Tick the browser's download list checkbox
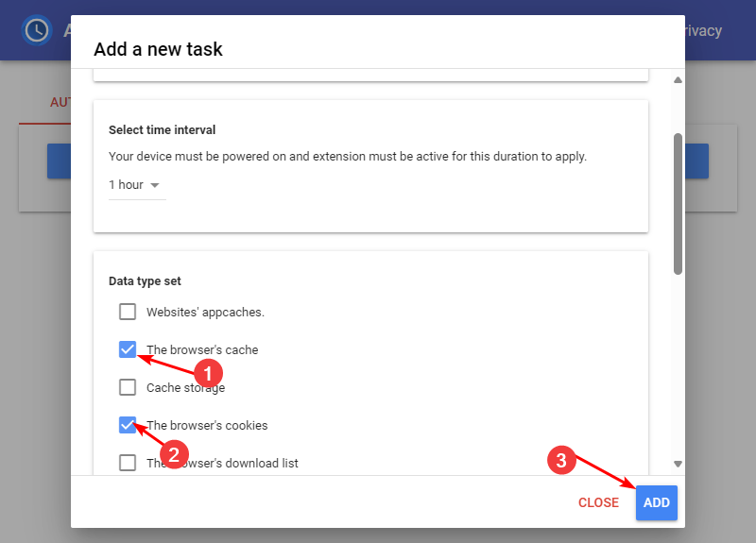 [128, 463]
